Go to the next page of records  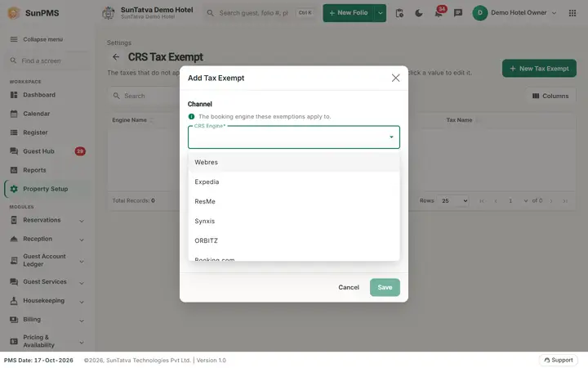click(x=551, y=201)
